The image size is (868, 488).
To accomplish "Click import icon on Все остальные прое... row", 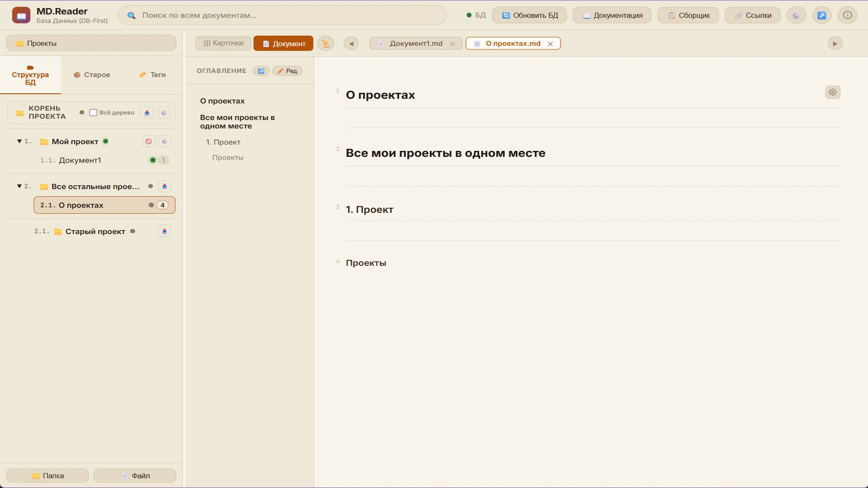I will 165,186.
